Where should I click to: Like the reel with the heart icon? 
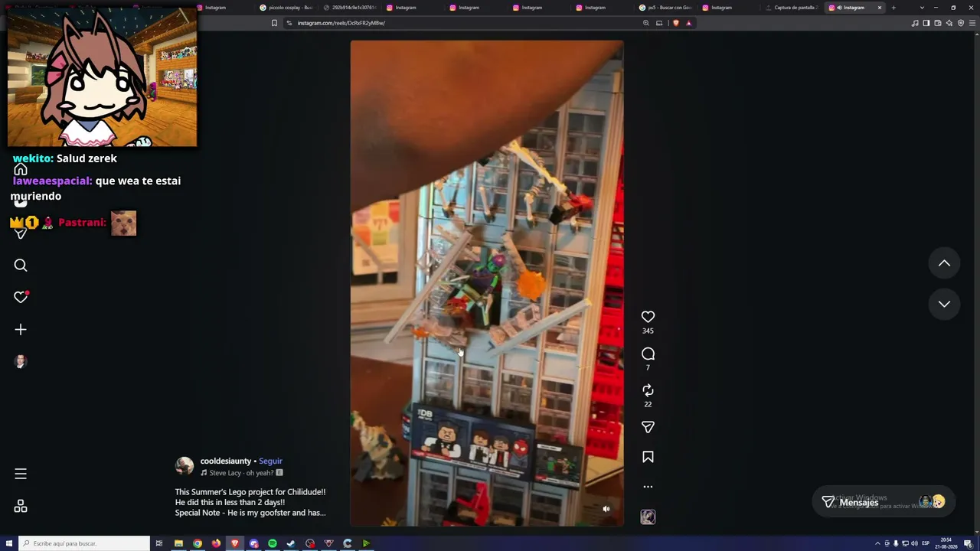pyautogui.click(x=648, y=317)
